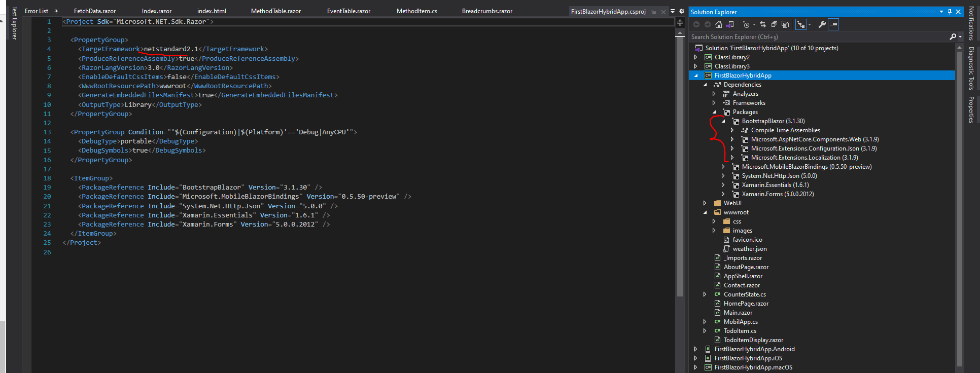
Task: Expand the Xamarin.Forms (5.0.0.2012) package
Action: [x=723, y=194]
